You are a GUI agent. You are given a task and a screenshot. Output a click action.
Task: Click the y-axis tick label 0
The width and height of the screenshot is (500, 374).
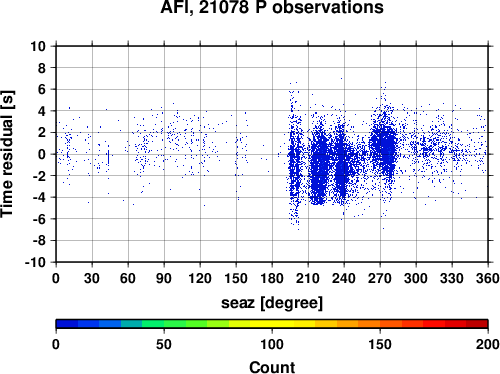[x=42, y=154]
